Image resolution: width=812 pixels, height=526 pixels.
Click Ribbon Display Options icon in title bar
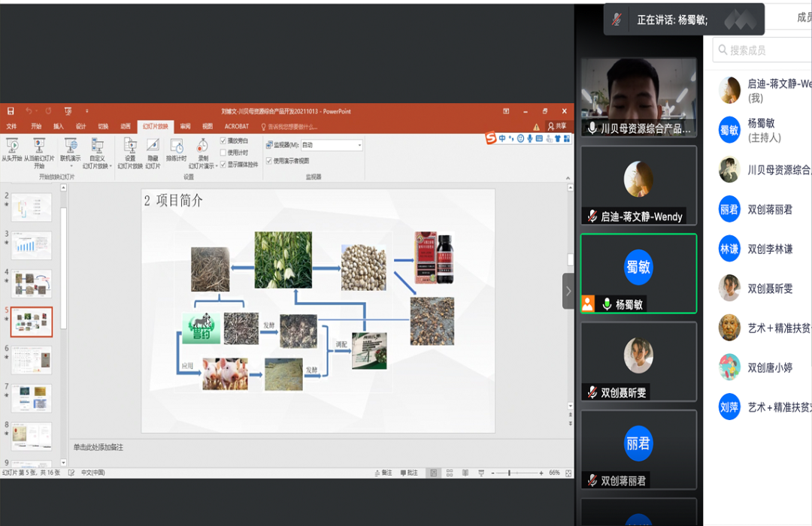[x=506, y=110]
